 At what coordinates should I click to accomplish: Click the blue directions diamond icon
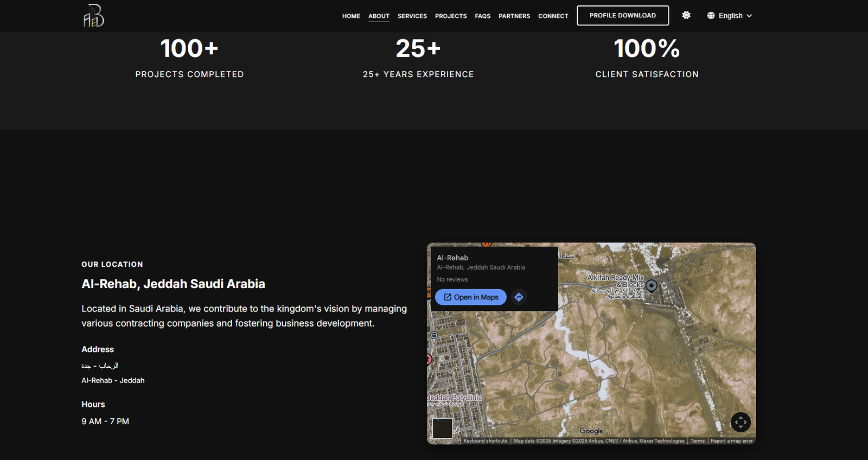[519, 297]
